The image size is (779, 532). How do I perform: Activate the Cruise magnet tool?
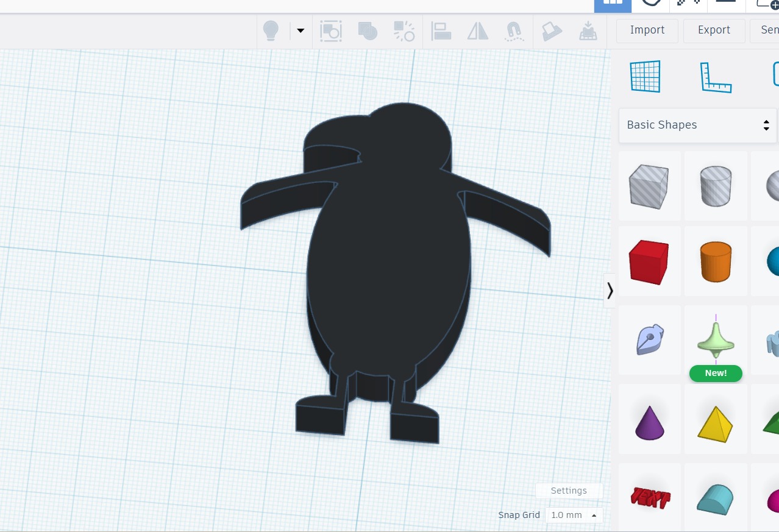[x=514, y=30]
